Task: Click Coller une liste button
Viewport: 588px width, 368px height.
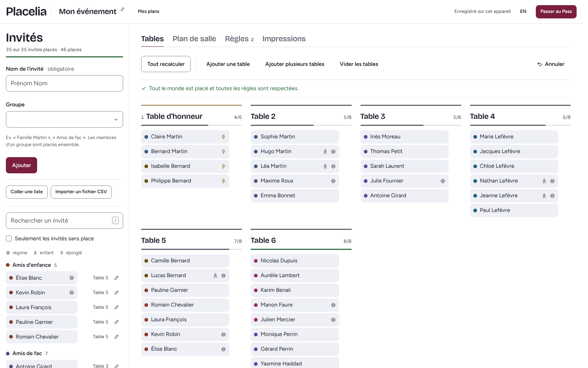Action: tap(27, 192)
